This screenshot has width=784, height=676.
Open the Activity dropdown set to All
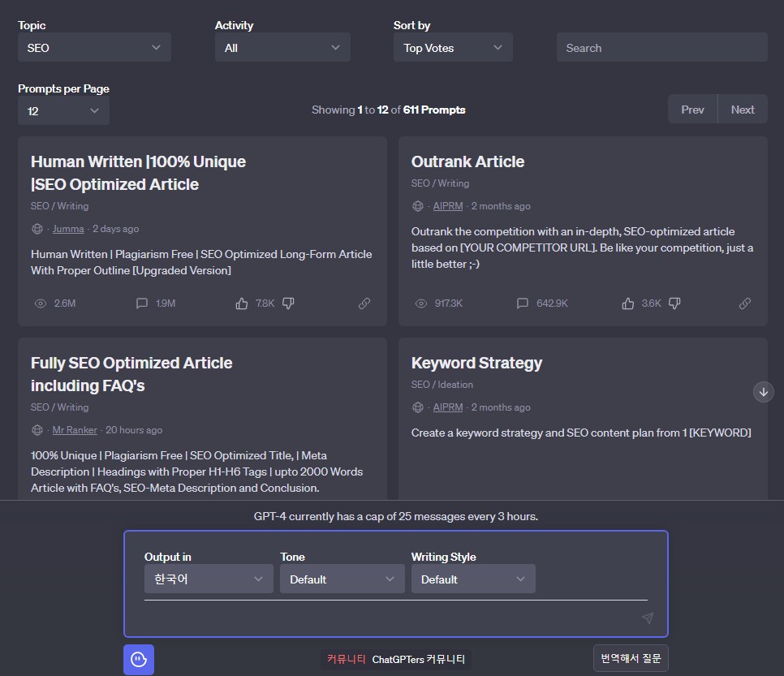click(282, 48)
